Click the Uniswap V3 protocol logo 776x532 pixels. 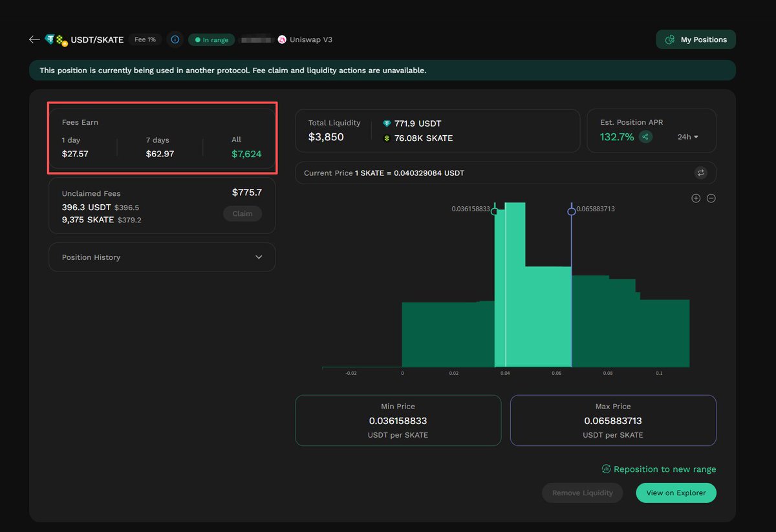(x=282, y=39)
